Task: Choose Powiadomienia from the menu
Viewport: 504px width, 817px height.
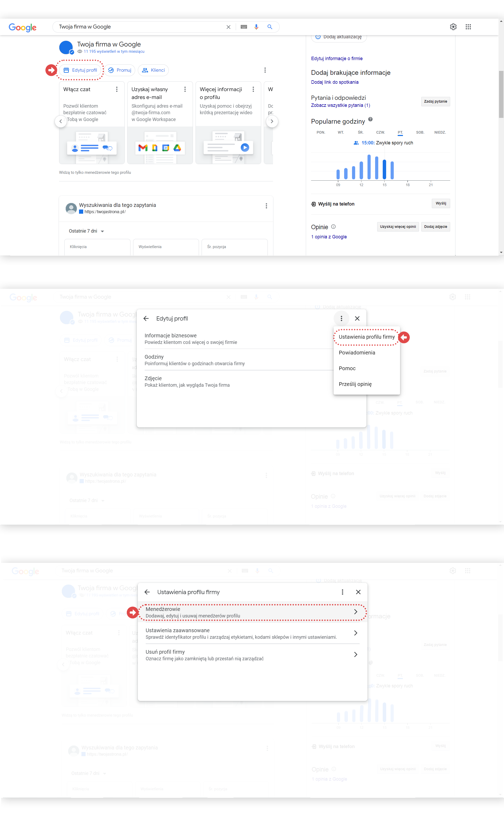Action: [367, 353]
